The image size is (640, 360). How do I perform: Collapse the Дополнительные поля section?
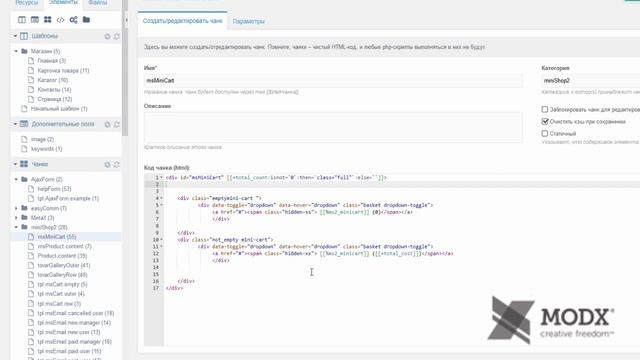(16, 124)
